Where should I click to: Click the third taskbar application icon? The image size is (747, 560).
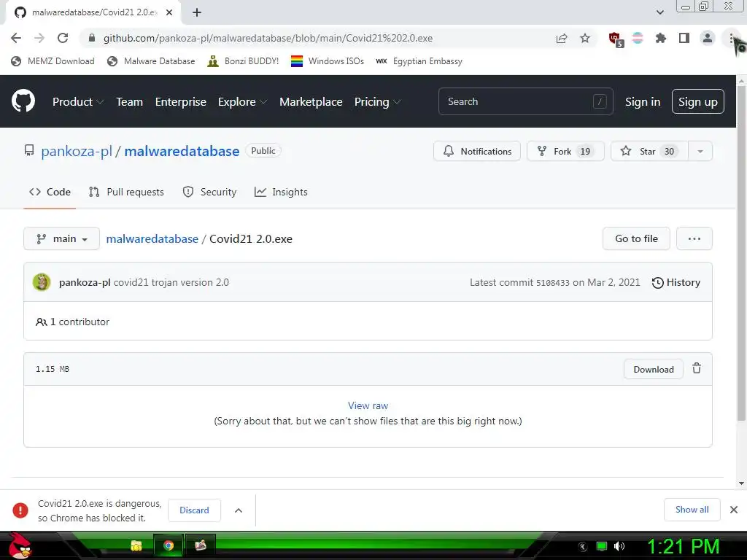pos(201,545)
